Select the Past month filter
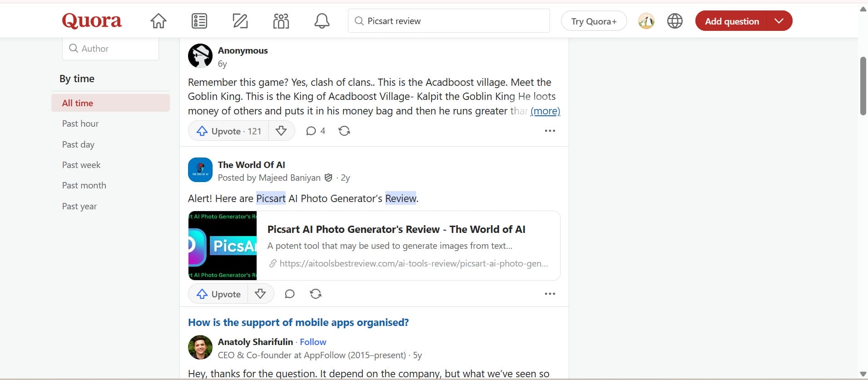This screenshot has width=868, height=380. pyautogui.click(x=84, y=185)
